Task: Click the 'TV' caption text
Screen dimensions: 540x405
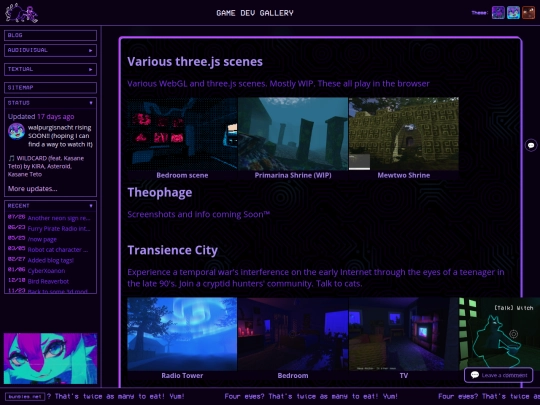Action: (404, 376)
